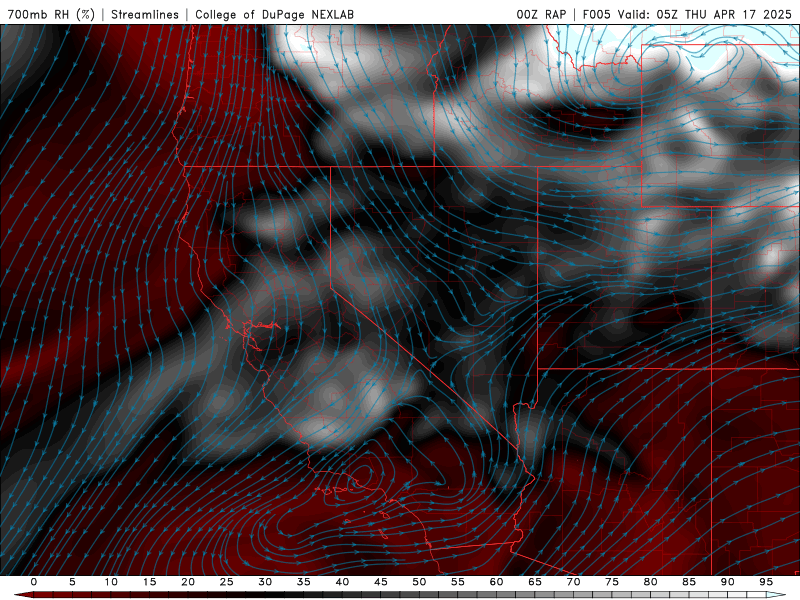This screenshot has height=600, width=800.
Task: Click the '60' label on the color scale
Action: click(496, 582)
